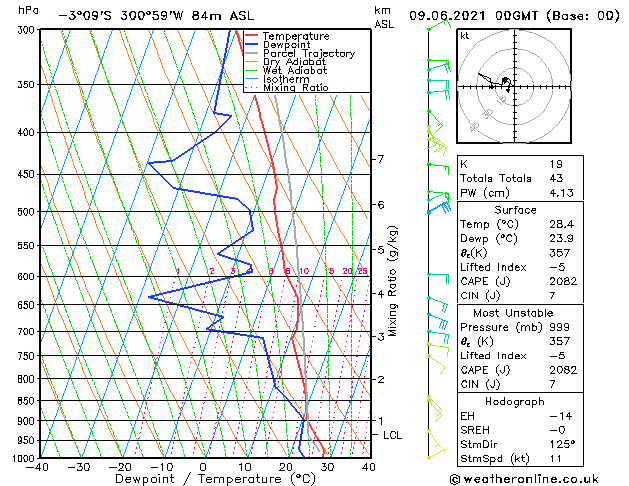This screenshot has height=486, width=629.
Task: Click the surface Dewp value '23.9'
Action: click(562, 239)
